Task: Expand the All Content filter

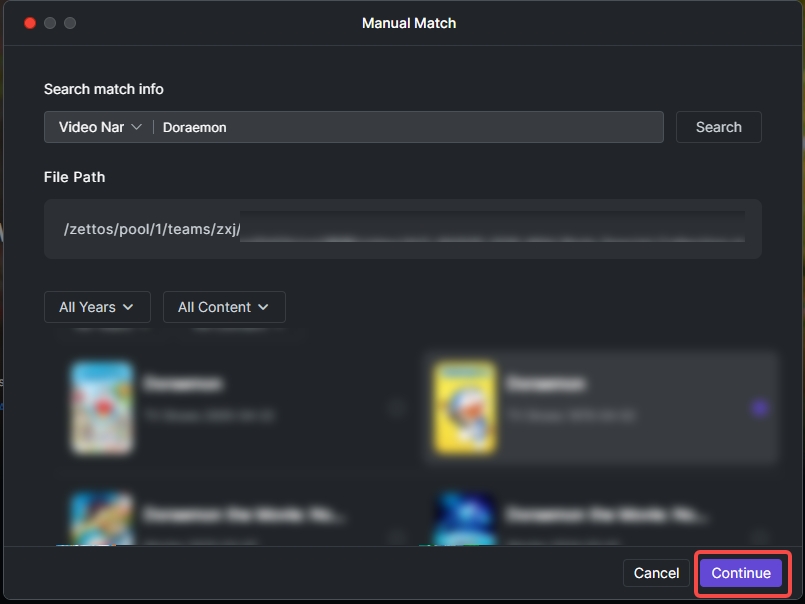Action: click(224, 307)
